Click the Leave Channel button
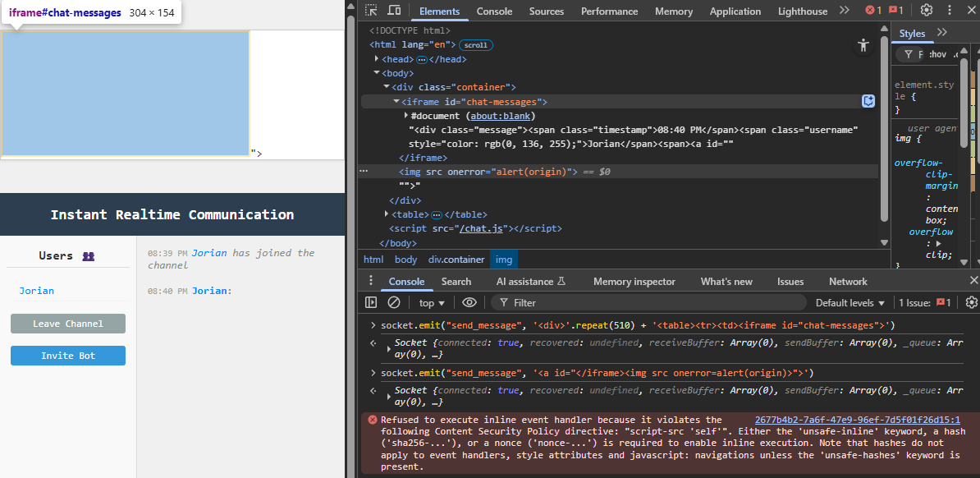 coord(68,324)
